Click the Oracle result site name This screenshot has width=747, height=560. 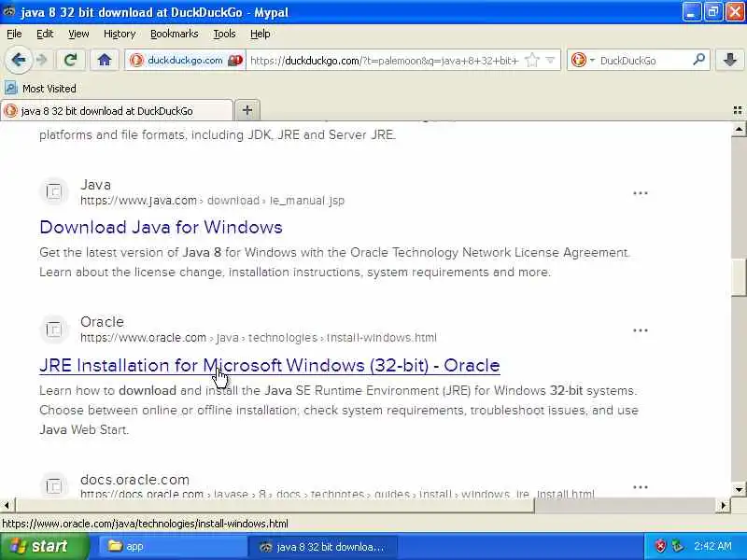click(x=102, y=322)
